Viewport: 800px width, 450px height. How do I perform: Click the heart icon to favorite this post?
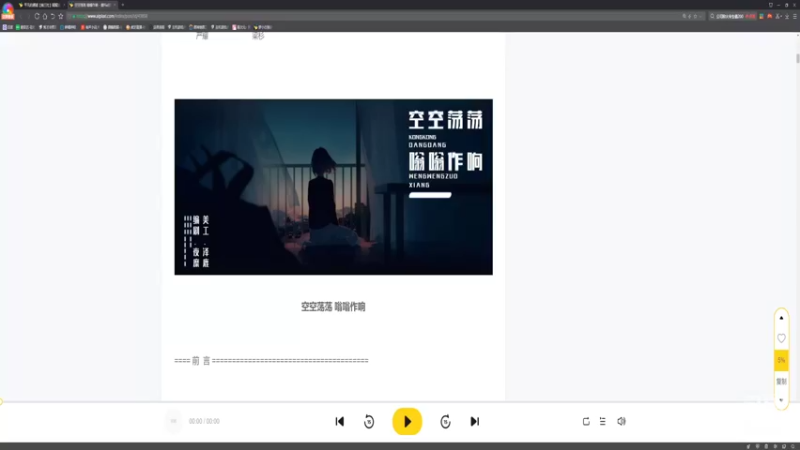[781, 338]
